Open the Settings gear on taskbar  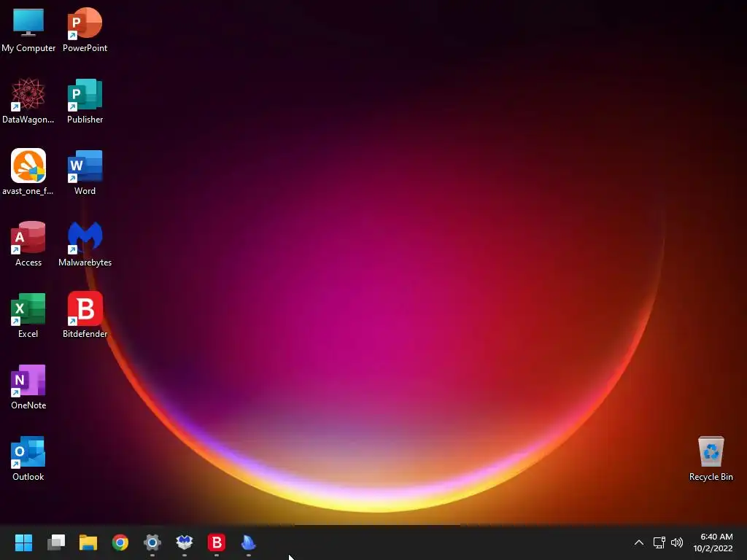click(152, 542)
